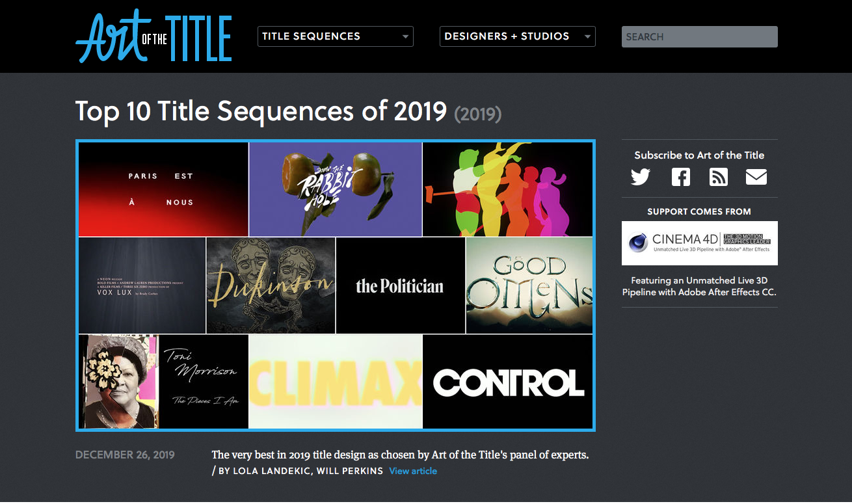Click the article description about 2019 title design

[x=401, y=455]
